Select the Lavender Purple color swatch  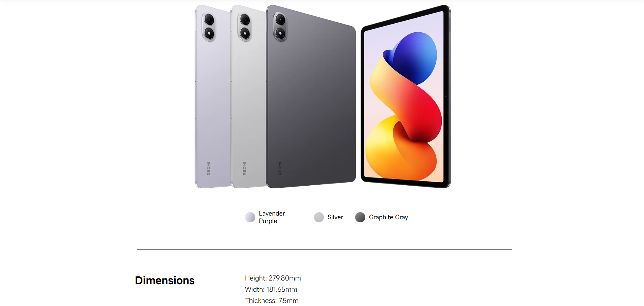(x=250, y=217)
